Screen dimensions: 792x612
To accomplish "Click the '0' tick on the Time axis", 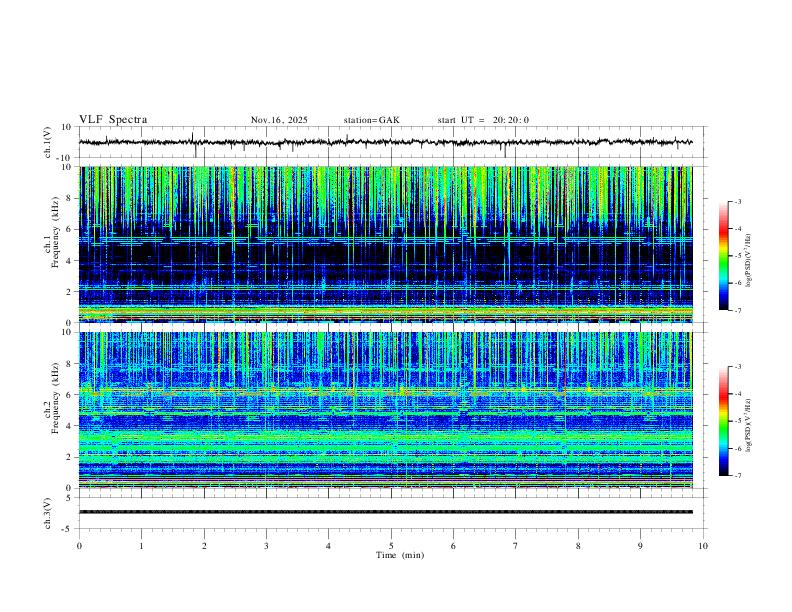I will point(79,546).
